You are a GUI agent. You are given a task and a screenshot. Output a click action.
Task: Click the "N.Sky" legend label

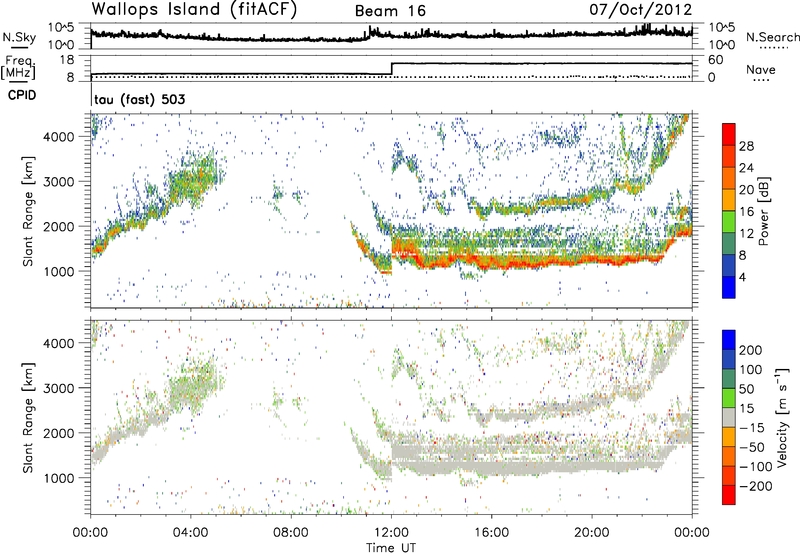[19, 38]
